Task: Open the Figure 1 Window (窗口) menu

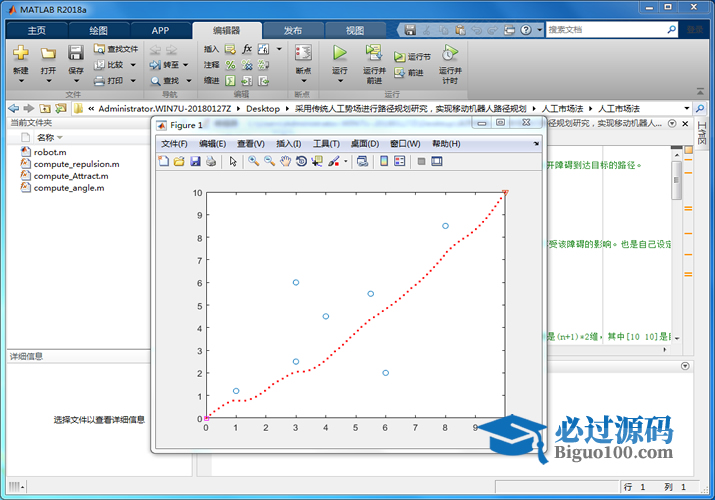Action: point(405,144)
